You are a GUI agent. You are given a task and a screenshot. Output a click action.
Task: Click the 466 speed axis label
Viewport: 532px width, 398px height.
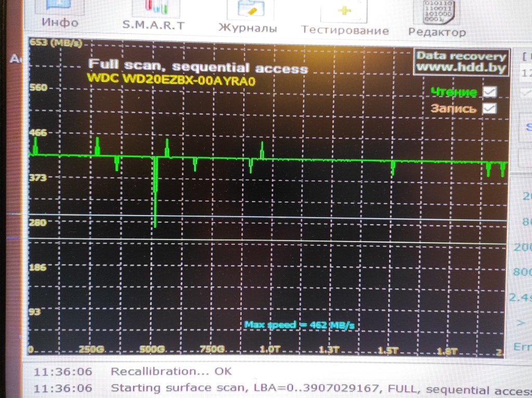[38, 132]
